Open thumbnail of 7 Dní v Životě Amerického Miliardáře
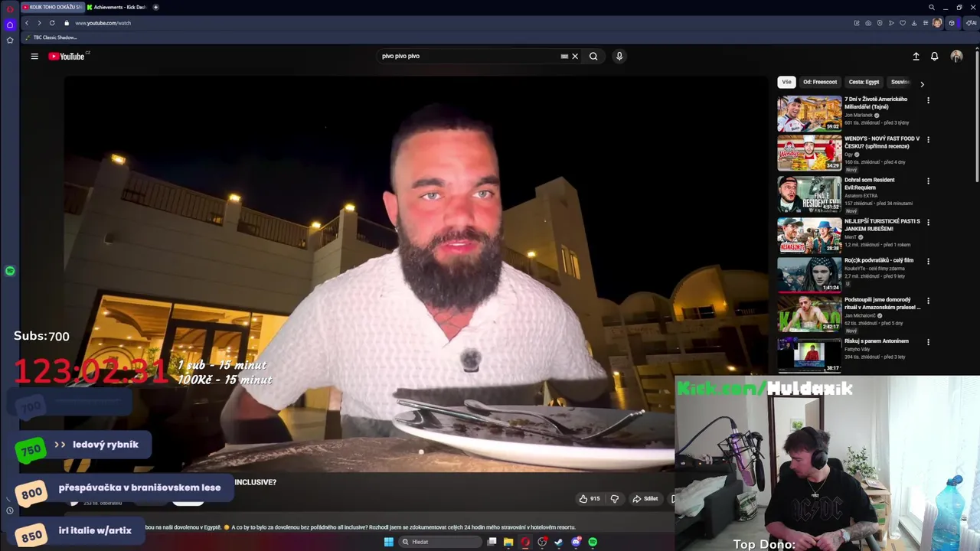 [809, 113]
